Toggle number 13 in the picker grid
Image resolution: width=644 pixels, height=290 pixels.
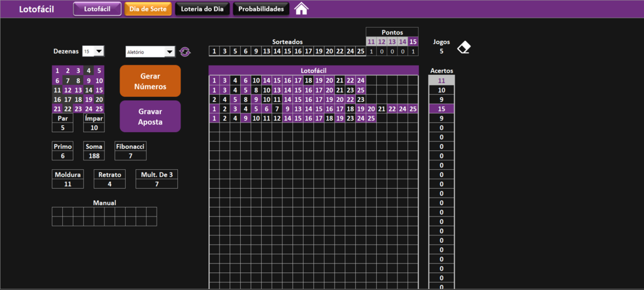[78, 90]
